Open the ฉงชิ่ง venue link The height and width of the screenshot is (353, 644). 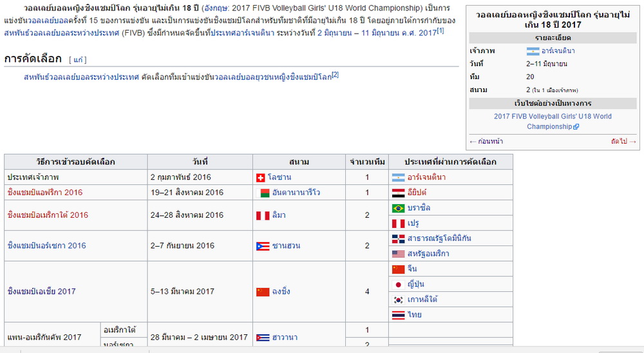(281, 291)
